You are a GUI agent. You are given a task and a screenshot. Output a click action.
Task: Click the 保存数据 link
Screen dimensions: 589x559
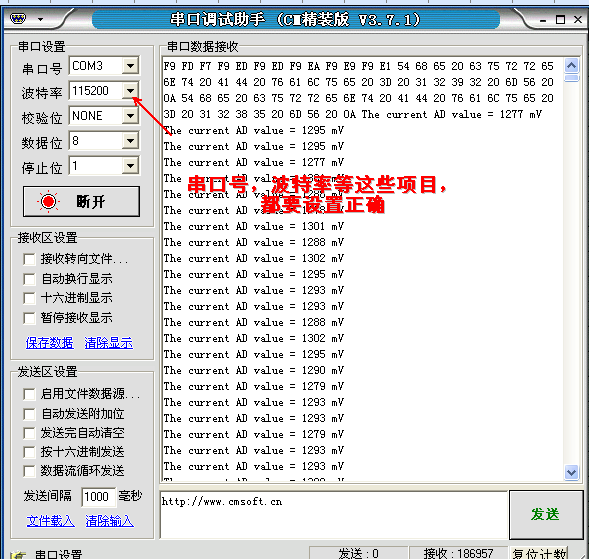pyautogui.click(x=50, y=343)
